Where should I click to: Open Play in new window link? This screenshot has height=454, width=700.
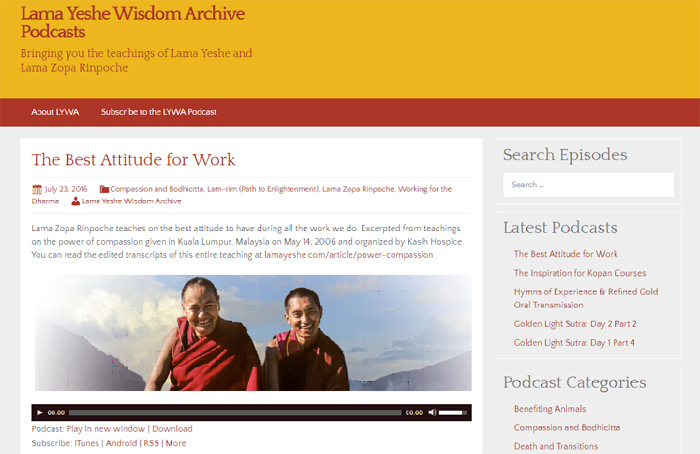point(106,429)
